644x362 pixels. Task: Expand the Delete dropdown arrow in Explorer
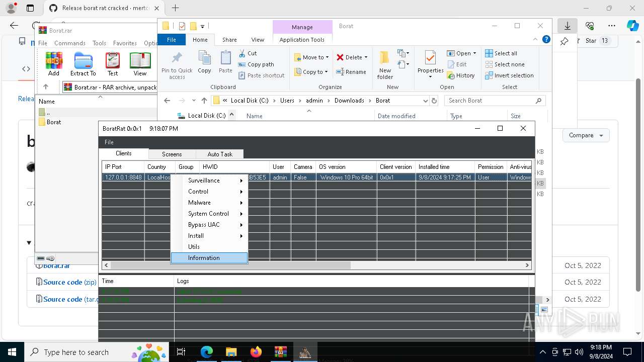(366, 57)
